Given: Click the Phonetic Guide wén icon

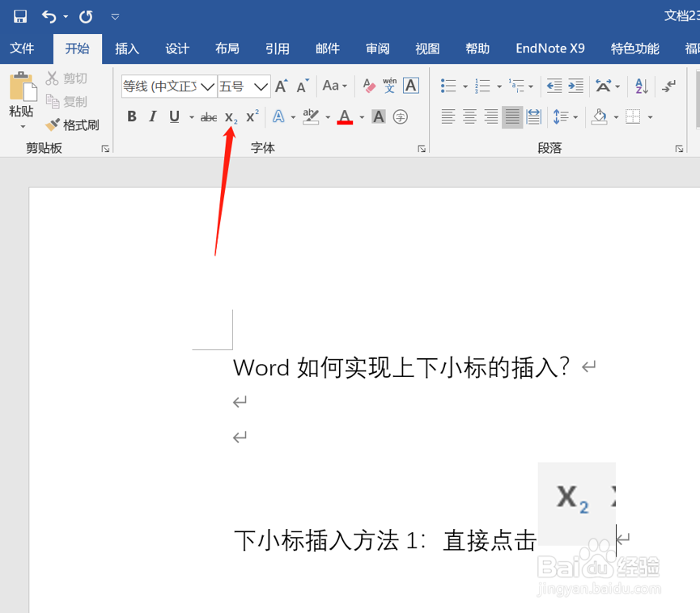Looking at the screenshot, I should click(x=388, y=85).
